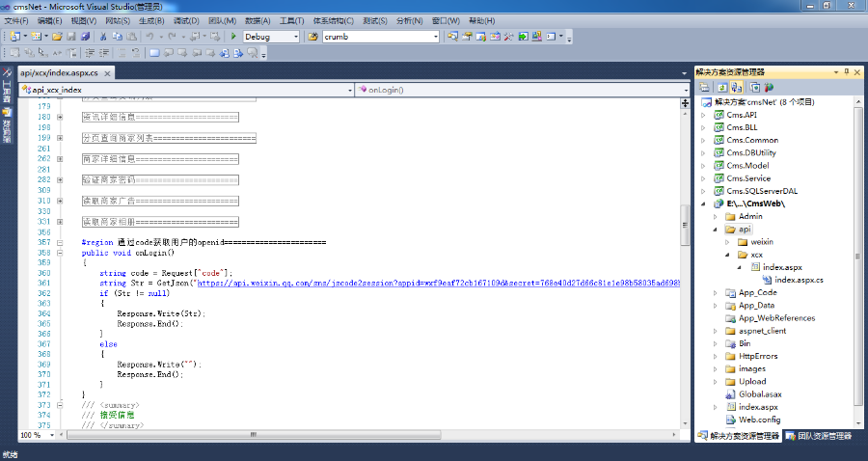Select the Web.config file in the tree

[x=758, y=420]
